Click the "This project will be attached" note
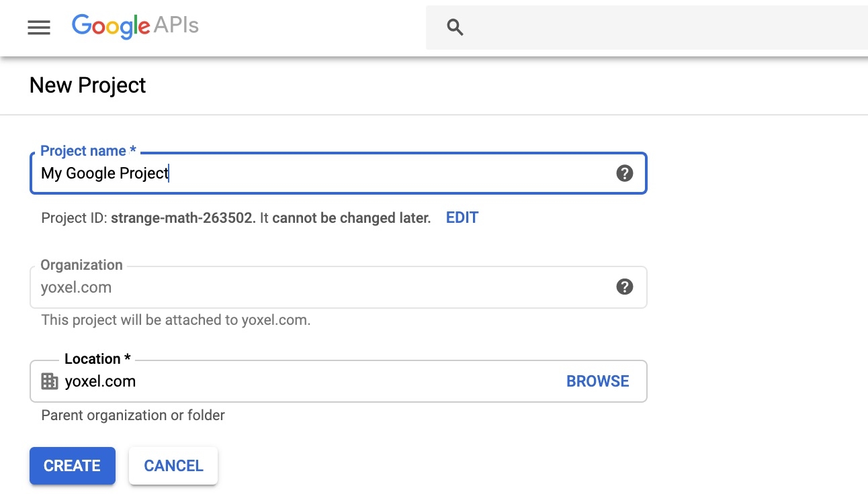Image resolution: width=868 pixels, height=498 pixels. point(175,320)
